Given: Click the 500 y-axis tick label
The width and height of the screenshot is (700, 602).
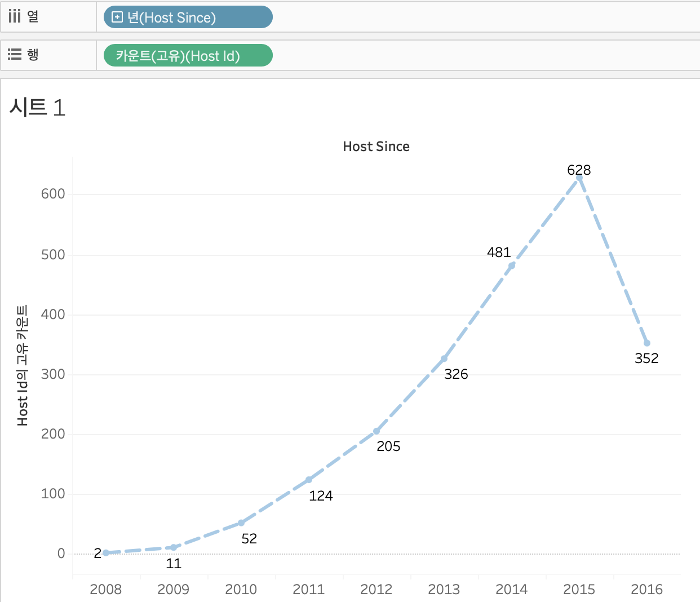Looking at the screenshot, I should pyautogui.click(x=53, y=255).
